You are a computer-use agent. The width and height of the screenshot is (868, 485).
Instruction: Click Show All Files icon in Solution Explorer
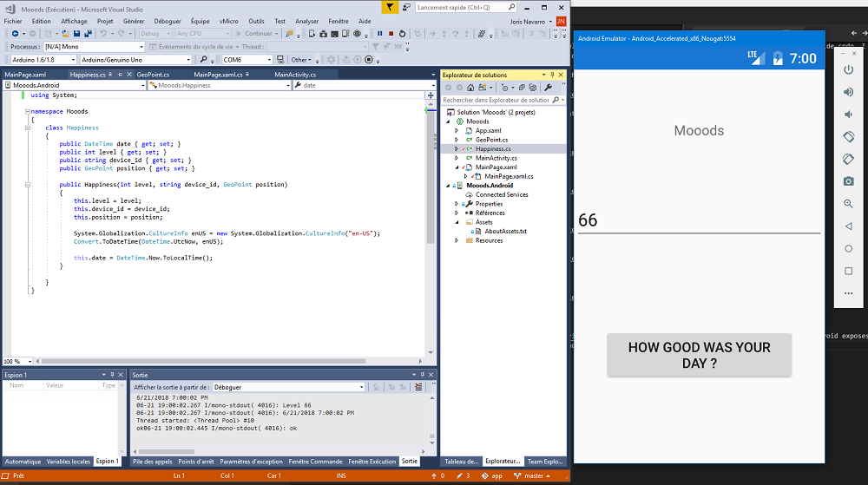point(533,88)
